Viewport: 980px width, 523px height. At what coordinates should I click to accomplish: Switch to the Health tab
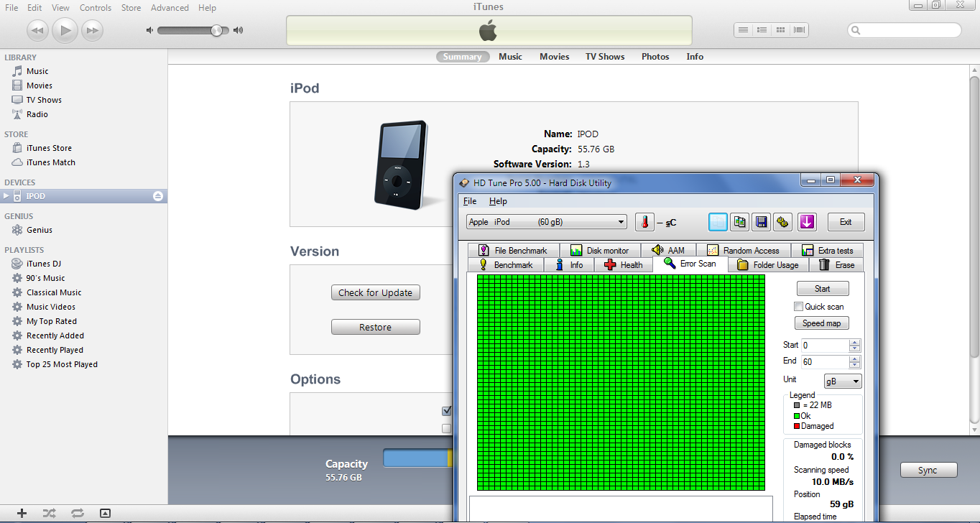click(x=624, y=265)
